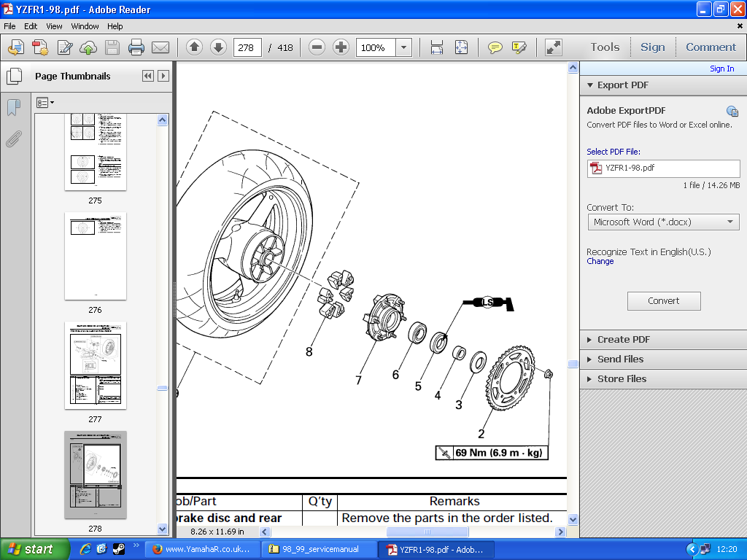Open the zoom level dropdown

[403, 48]
